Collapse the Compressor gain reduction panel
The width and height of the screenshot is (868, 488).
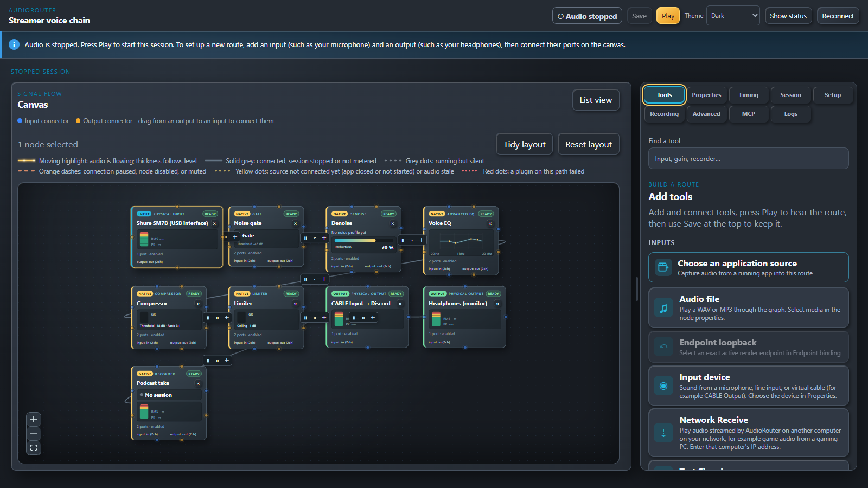[196, 316]
